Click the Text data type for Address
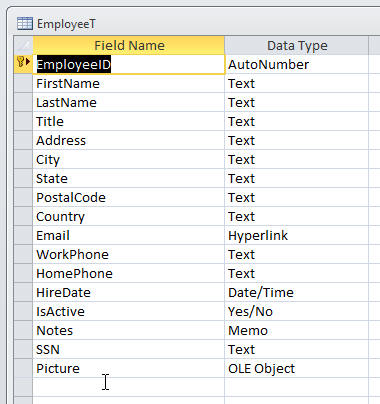 click(x=297, y=140)
